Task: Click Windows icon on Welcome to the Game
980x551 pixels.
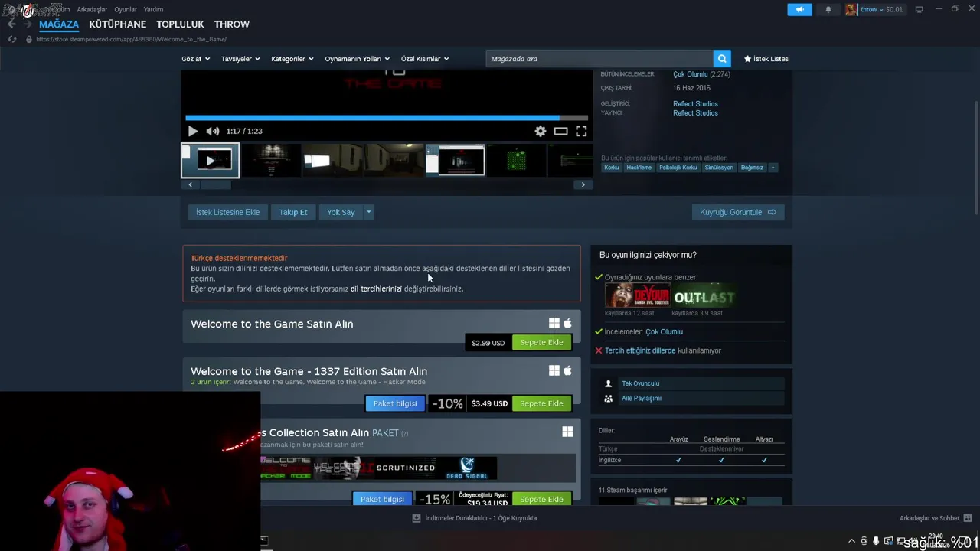Action: click(554, 324)
